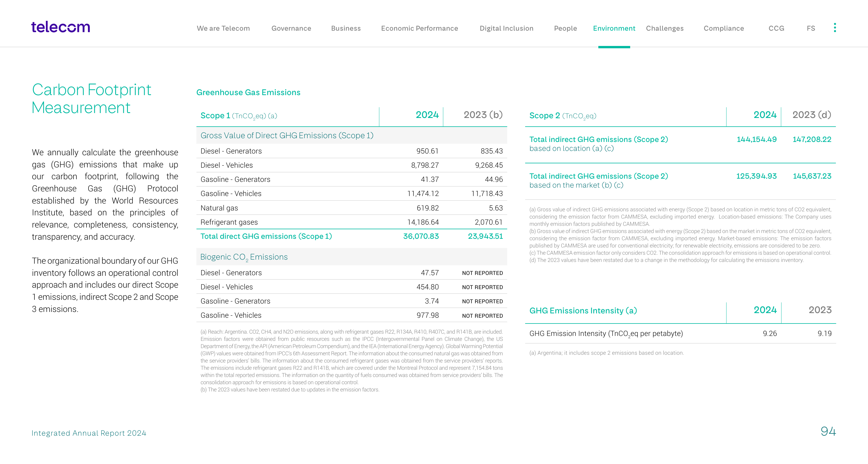The image size is (868, 464).
Task: Click the GHG Emission Intensity per petabyte row
Action: [680, 333]
